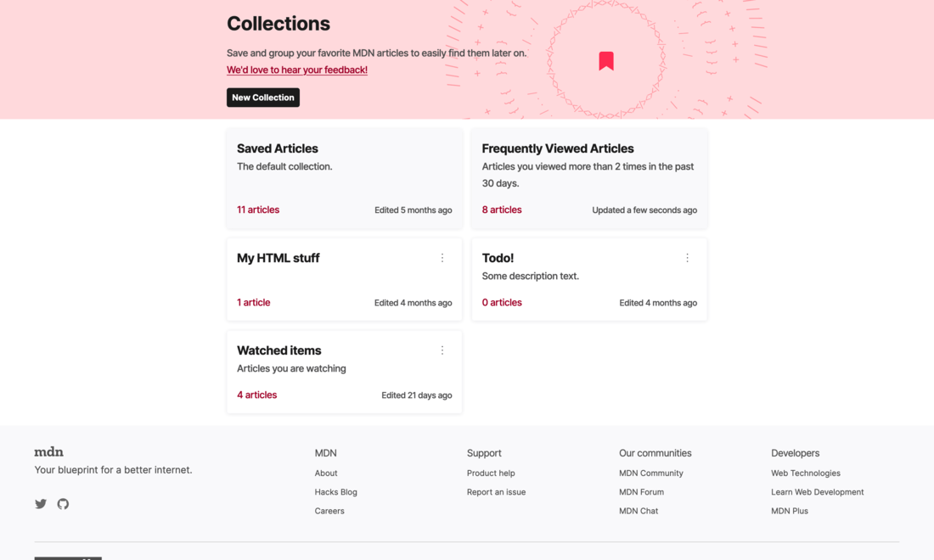Screen dimensions: 934x560
Task: Open Learn Web Development link
Action: coord(817,492)
